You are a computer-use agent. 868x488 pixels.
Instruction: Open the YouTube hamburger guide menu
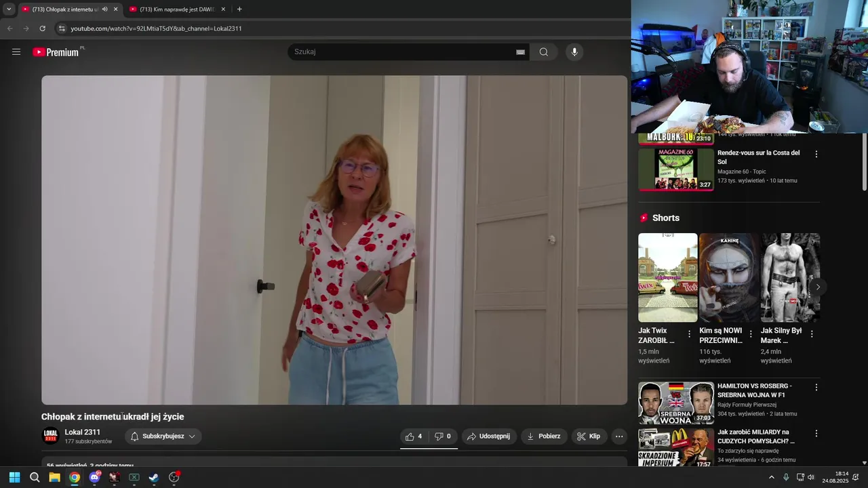pos(16,52)
